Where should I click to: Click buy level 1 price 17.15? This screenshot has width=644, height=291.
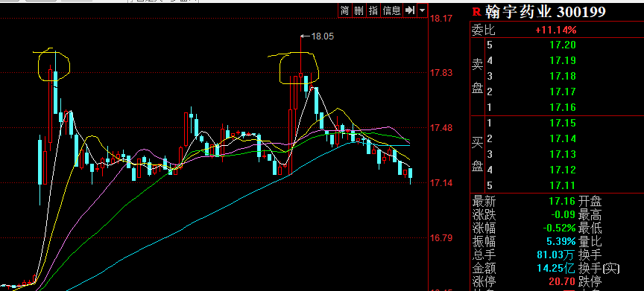point(563,123)
